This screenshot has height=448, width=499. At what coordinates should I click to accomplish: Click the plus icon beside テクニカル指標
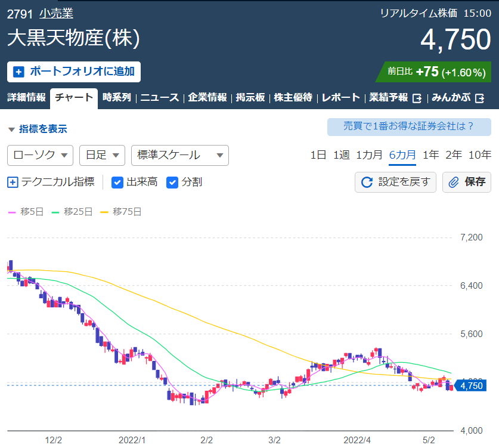point(13,182)
